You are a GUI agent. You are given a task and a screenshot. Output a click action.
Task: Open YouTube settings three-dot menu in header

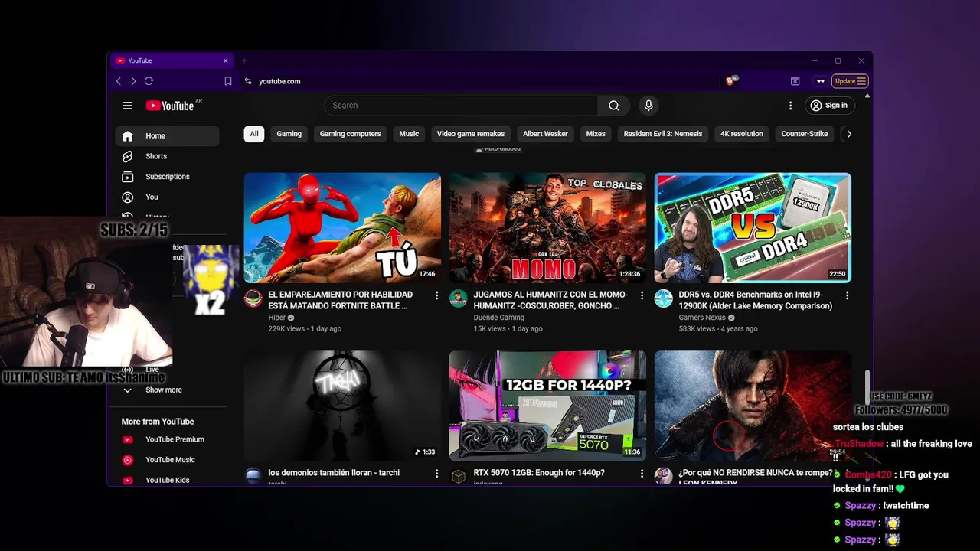pos(791,106)
